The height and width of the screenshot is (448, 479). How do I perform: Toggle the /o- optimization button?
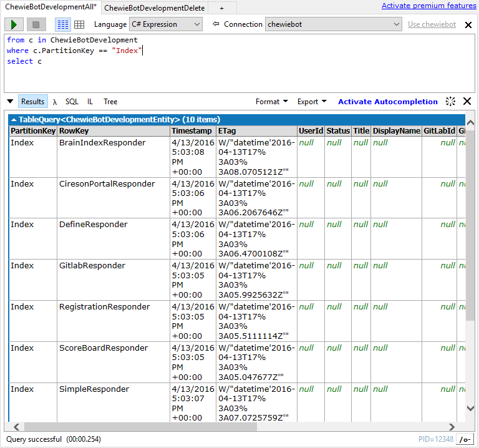[x=465, y=439]
